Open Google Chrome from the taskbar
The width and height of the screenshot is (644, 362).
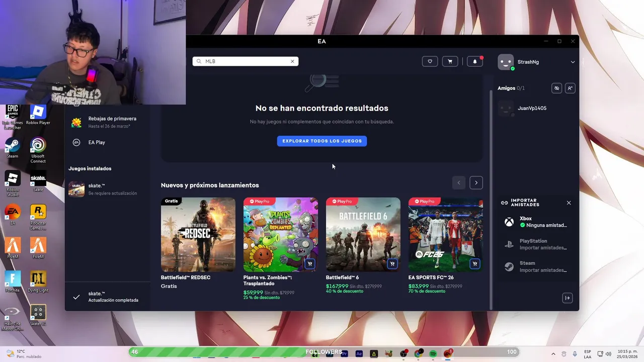pos(418,354)
